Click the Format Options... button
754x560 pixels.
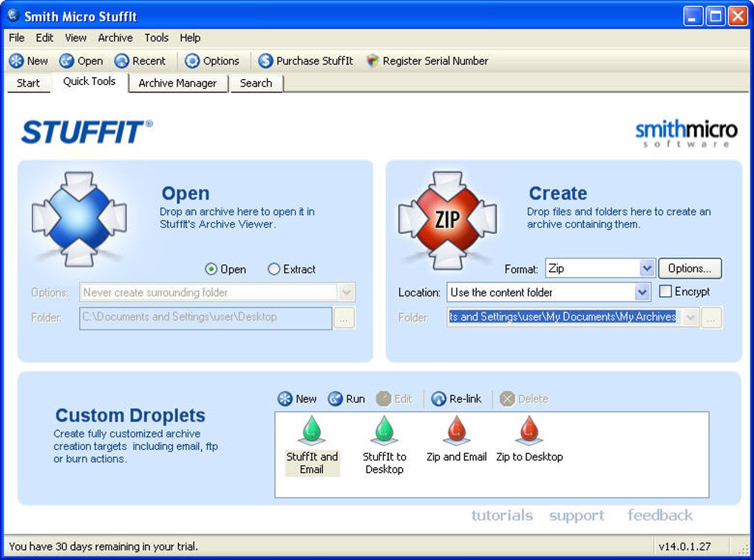point(690,268)
